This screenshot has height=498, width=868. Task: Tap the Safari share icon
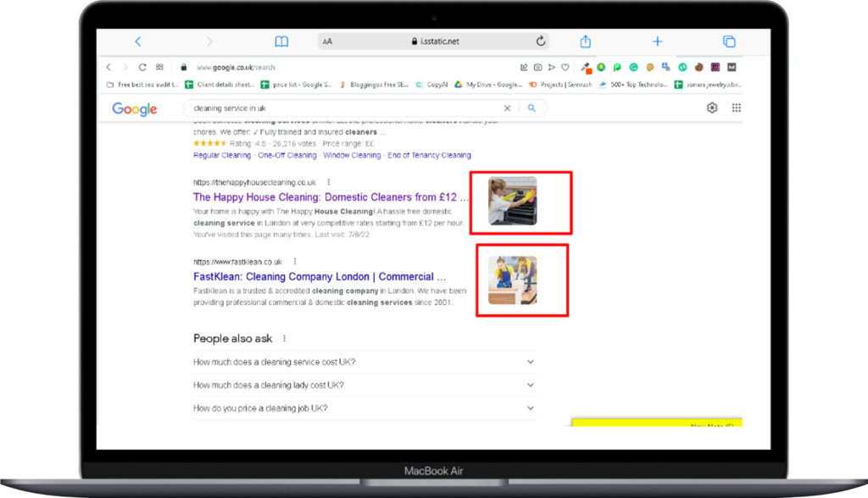[x=586, y=41]
